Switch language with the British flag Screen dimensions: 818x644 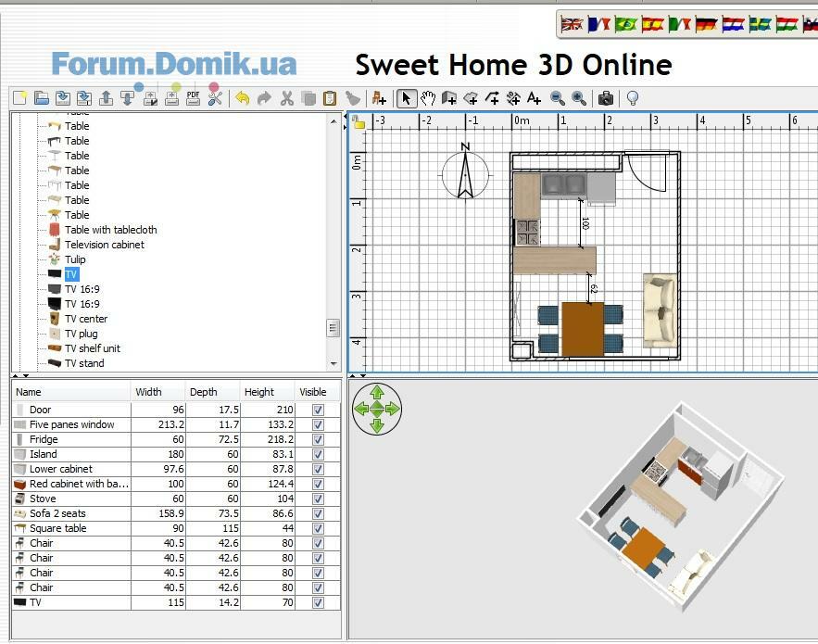point(572,24)
